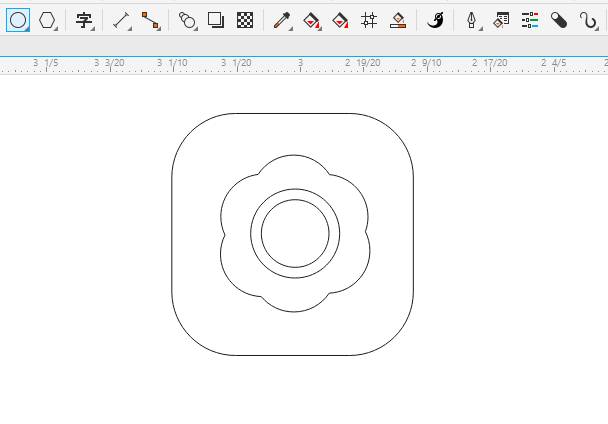Click ruler label '2 17/20'

[489, 63]
